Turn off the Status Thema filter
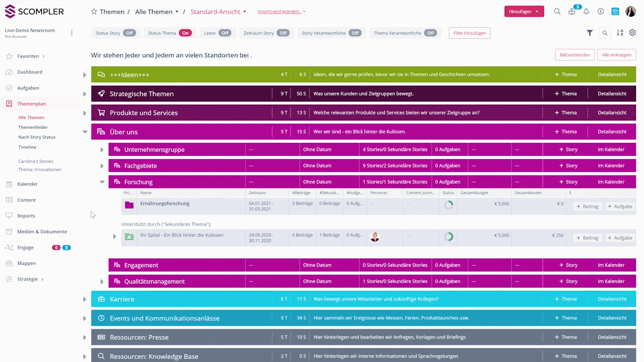This screenshot has height=362, width=644. [x=185, y=33]
